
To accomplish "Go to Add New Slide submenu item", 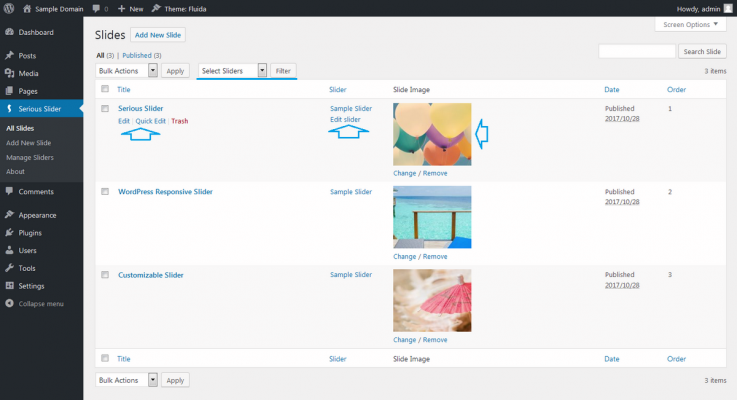I will (x=28, y=143).
